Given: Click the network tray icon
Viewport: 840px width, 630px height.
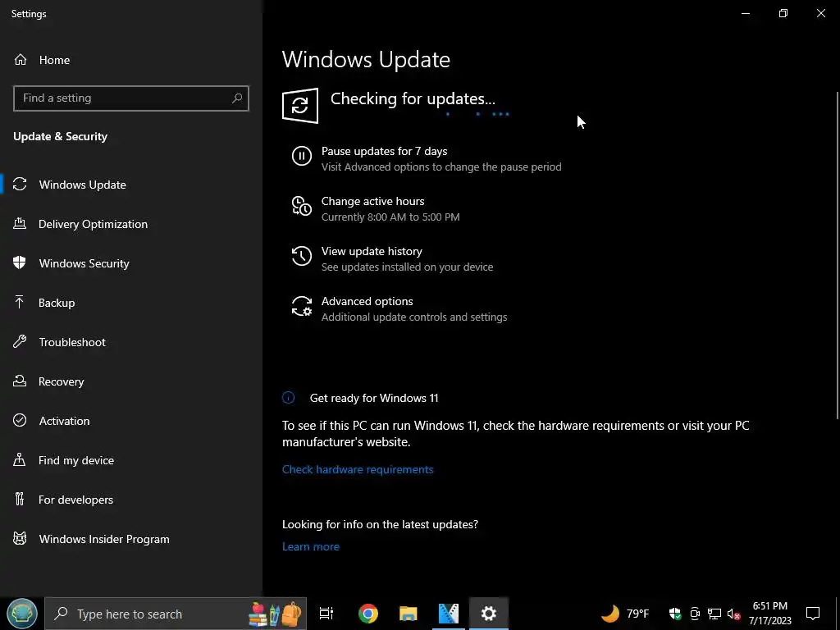Looking at the screenshot, I should coord(714,614).
